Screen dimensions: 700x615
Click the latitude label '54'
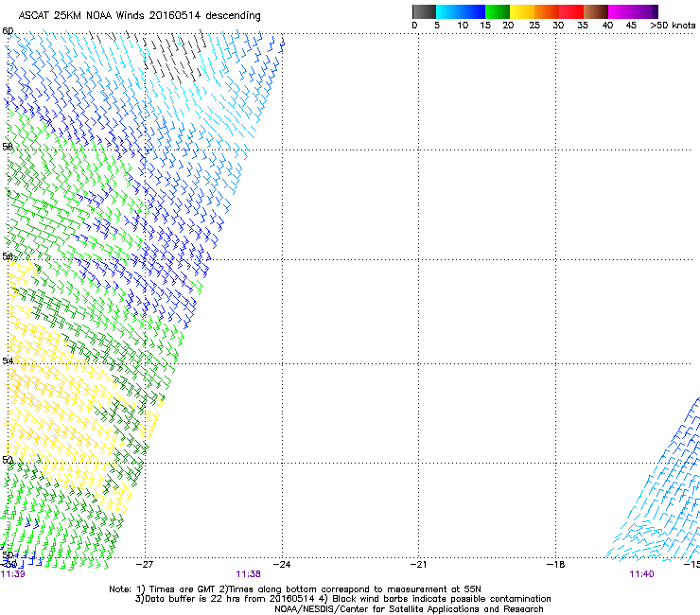pos(8,360)
